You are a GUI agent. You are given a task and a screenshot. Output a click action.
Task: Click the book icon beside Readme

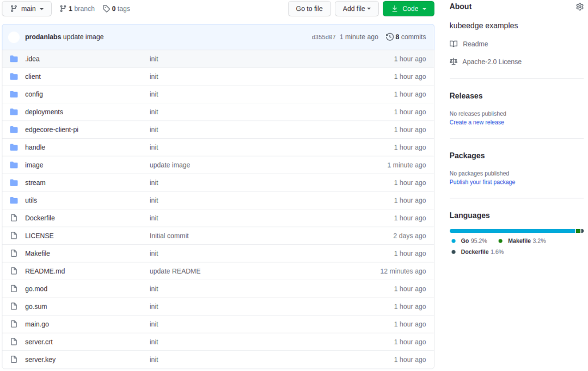454,44
